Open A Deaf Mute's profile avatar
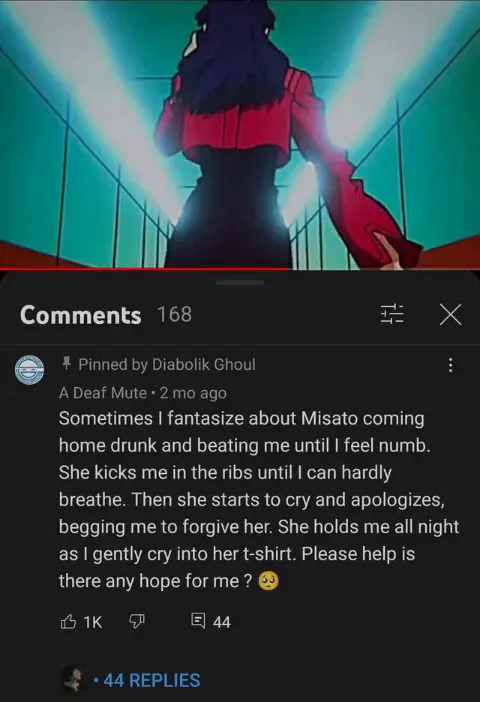Viewport: 480px width, 702px height. tap(30, 370)
